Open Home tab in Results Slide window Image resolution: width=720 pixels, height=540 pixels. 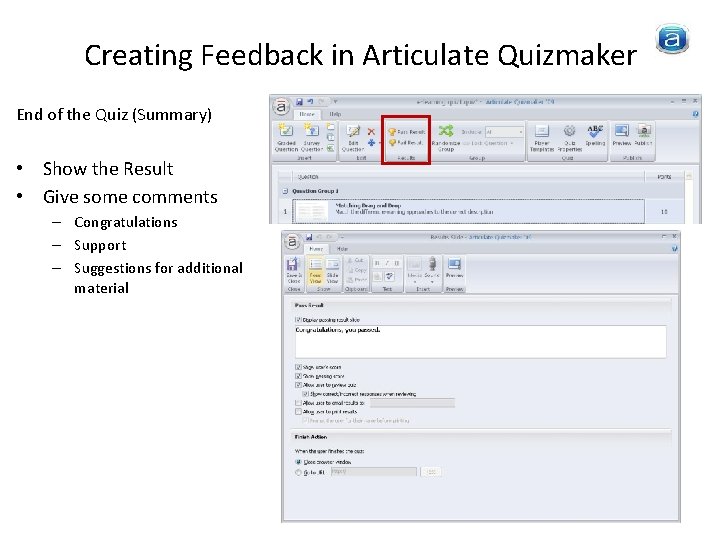315,249
